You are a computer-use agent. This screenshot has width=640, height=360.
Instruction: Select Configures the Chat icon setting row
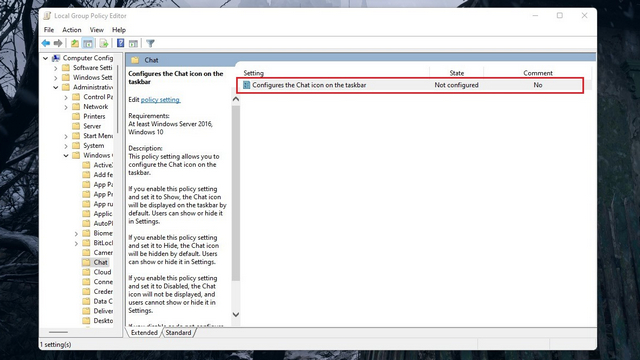coord(410,85)
